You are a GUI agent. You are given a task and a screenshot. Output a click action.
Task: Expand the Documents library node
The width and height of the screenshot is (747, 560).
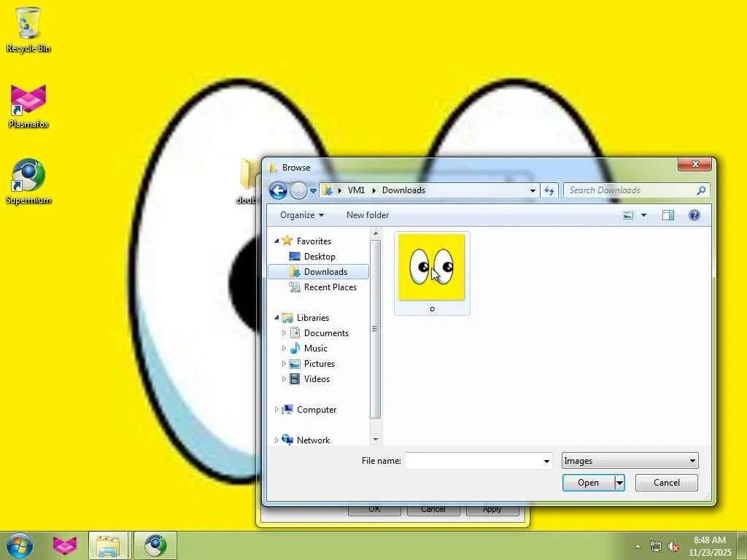(284, 332)
